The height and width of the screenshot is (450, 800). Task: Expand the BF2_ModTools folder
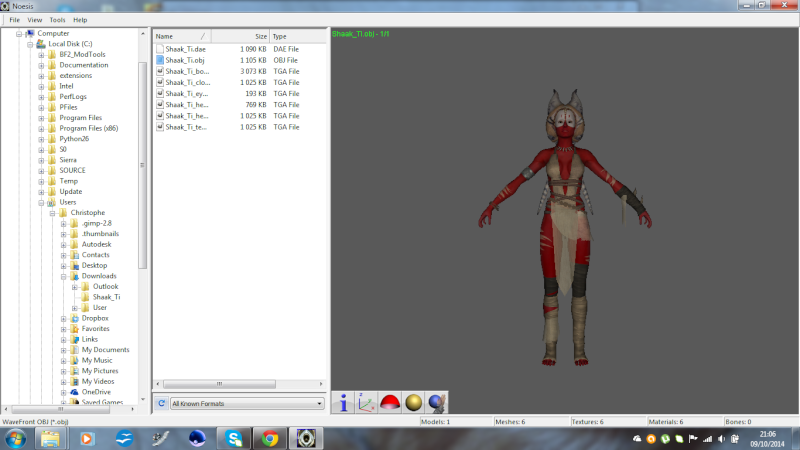[x=41, y=55]
